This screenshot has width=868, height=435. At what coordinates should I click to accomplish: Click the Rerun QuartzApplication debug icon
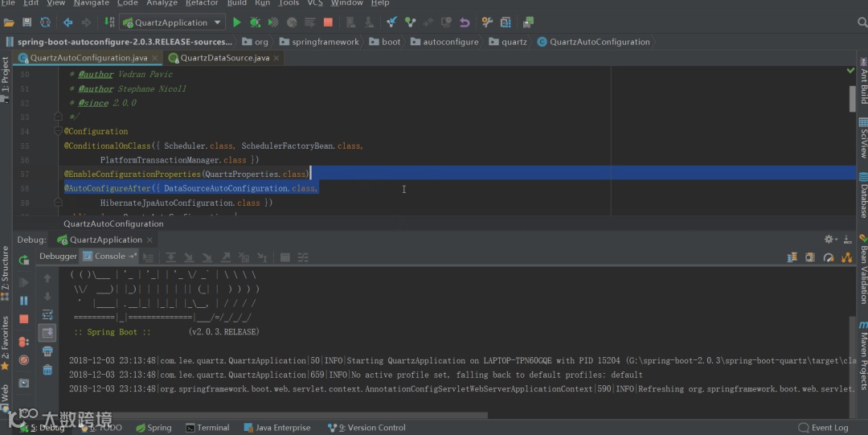click(x=24, y=260)
